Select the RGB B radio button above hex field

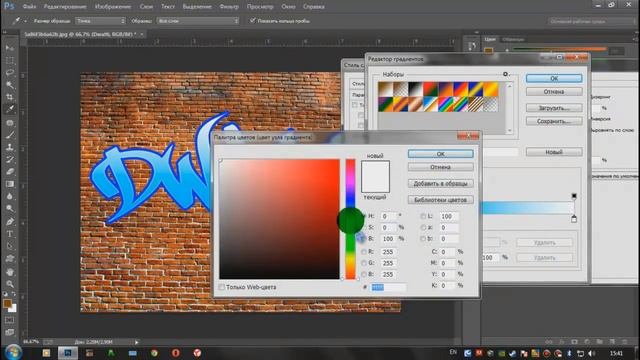coord(364,274)
